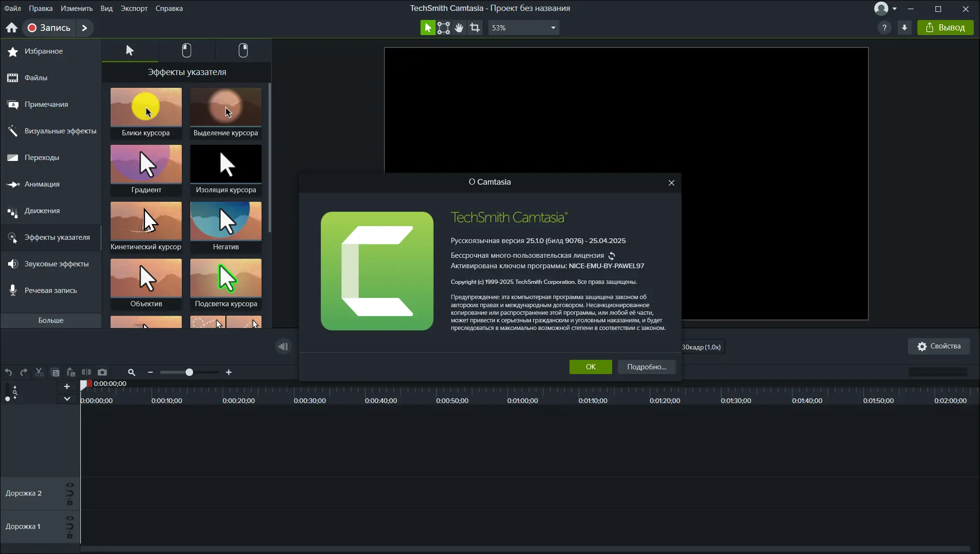Toggle the selection arrow tool above canvas

(427, 28)
